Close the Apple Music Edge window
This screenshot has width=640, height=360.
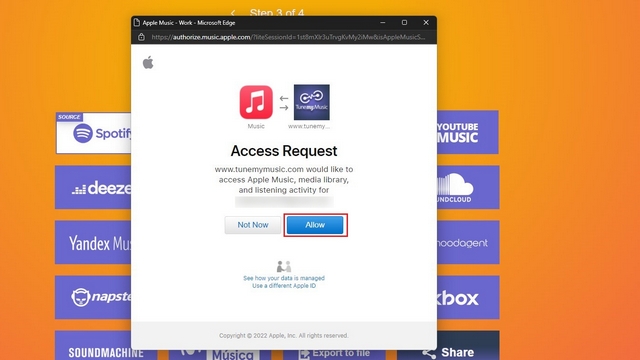coord(426,22)
